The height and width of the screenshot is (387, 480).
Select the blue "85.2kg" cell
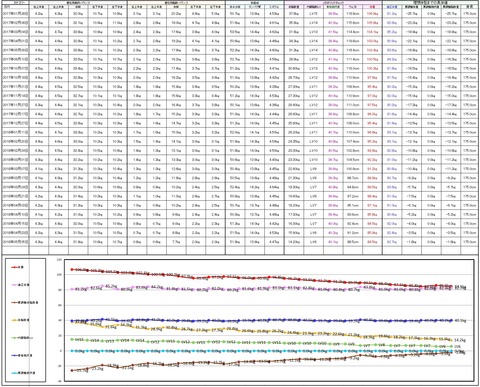point(392,32)
